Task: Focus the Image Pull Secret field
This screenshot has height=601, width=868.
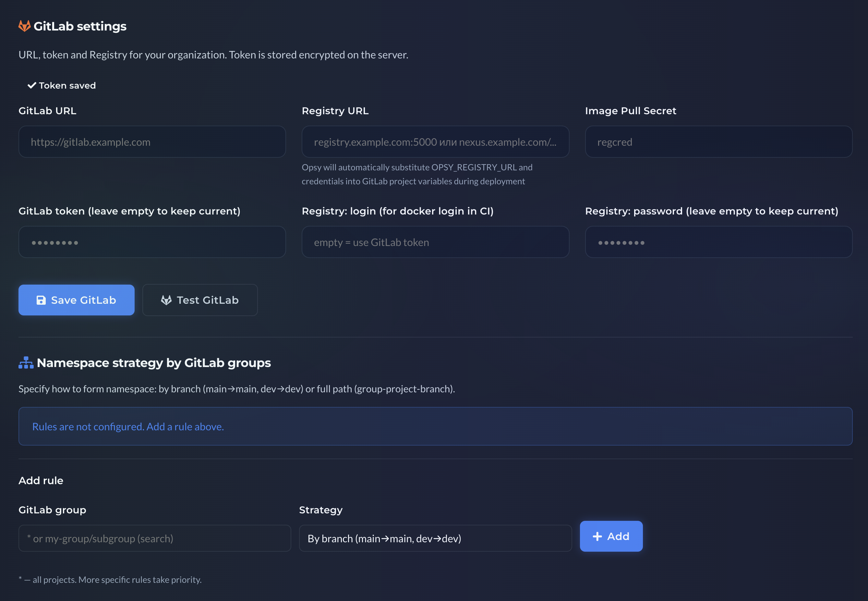Action: click(718, 141)
